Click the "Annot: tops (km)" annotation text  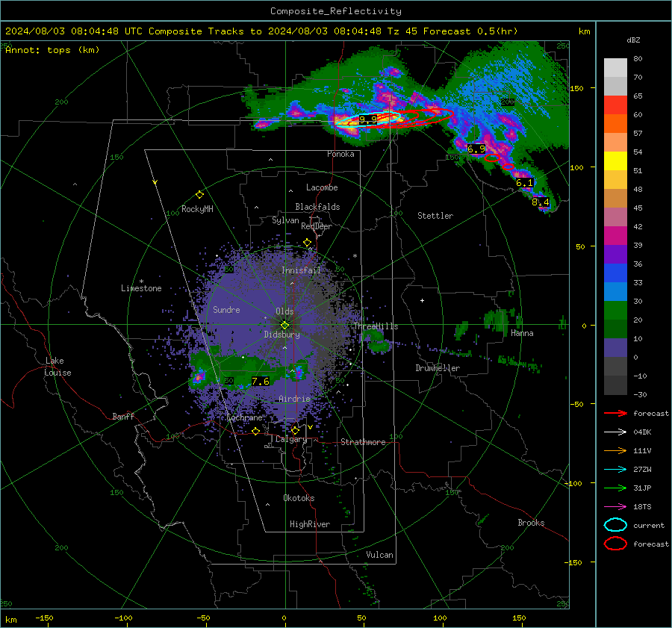[52, 50]
